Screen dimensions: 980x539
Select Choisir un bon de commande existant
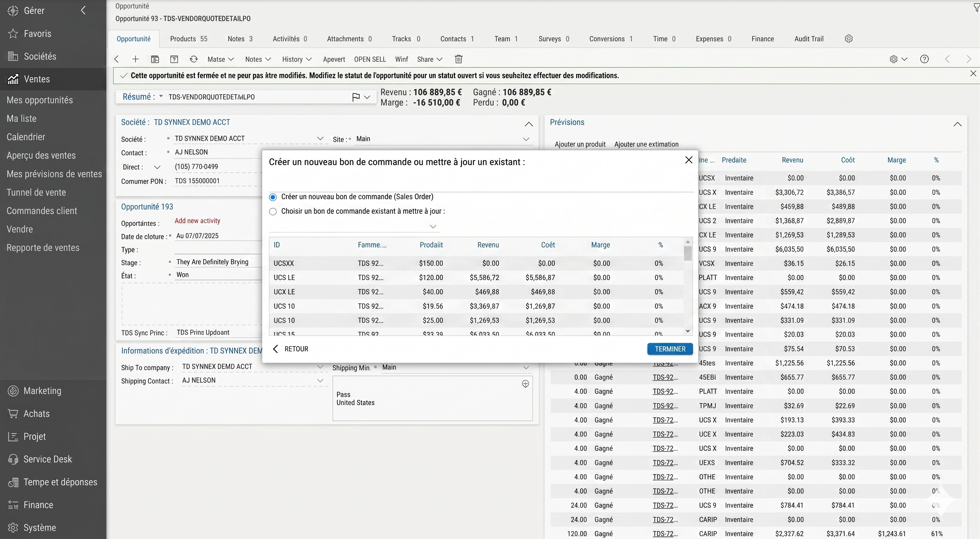pos(273,212)
